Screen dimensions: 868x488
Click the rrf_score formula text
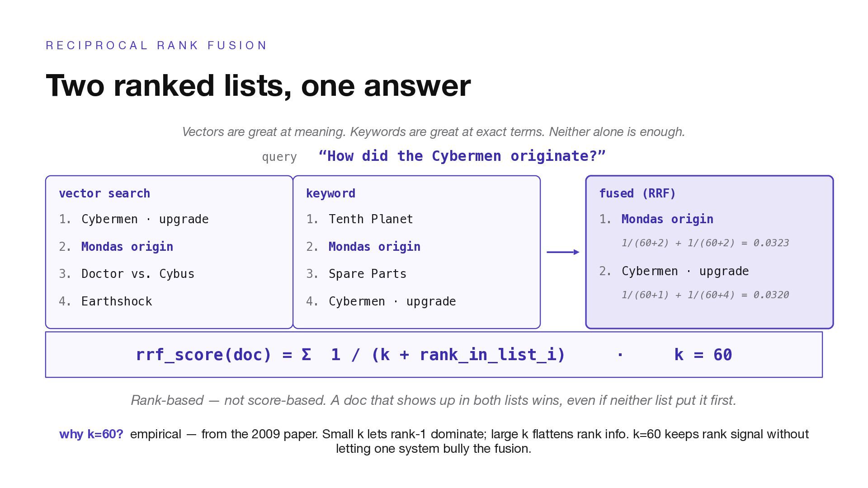pyautogui.click(x=350, y=355)
